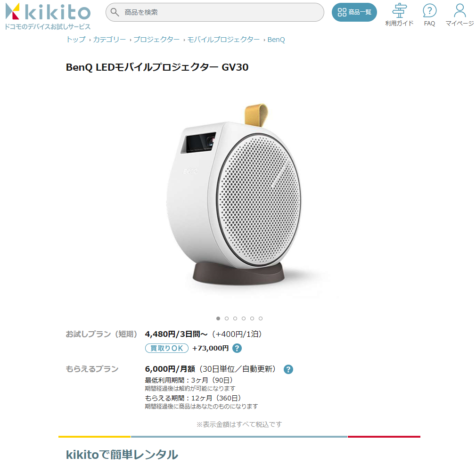
Task: Select the first carousel dot
Action: (x=218, y=318)
